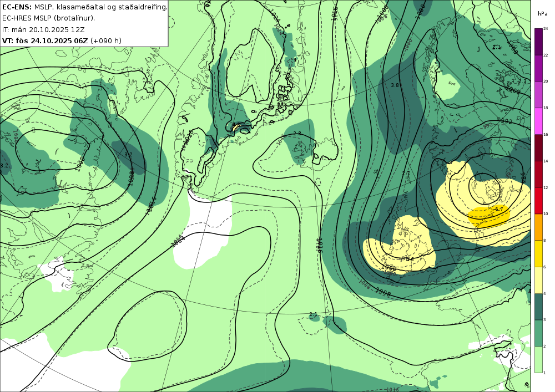Click the 'hPa' unit label above the colorbar
Screen dimensions: 555x392
coord(542,14)
